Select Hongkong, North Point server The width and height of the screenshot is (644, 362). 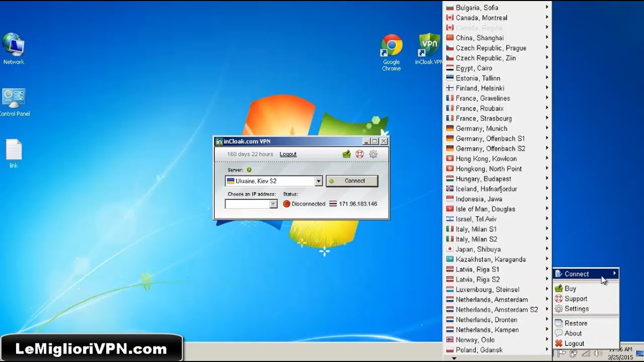click(497, 168)
